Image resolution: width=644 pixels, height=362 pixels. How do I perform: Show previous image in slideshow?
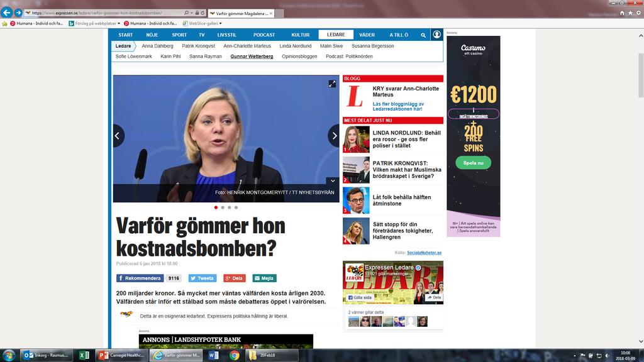click(x=118, y=136)
